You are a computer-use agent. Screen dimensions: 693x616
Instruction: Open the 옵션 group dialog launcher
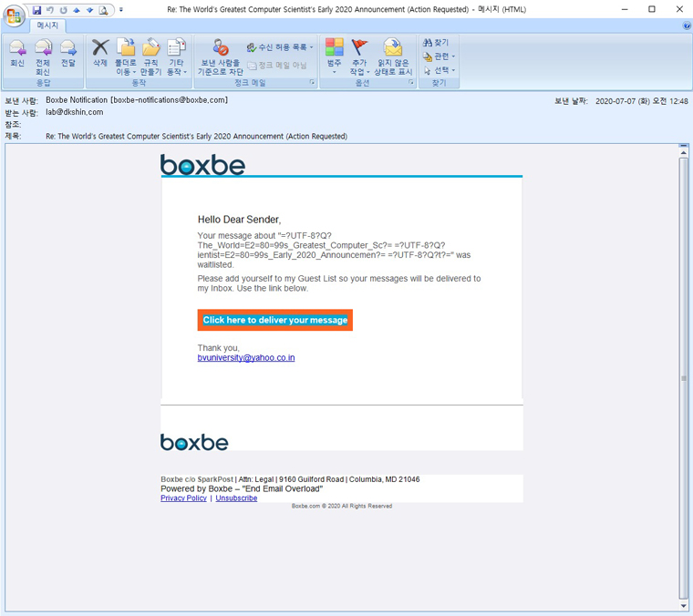pos(411,82)
